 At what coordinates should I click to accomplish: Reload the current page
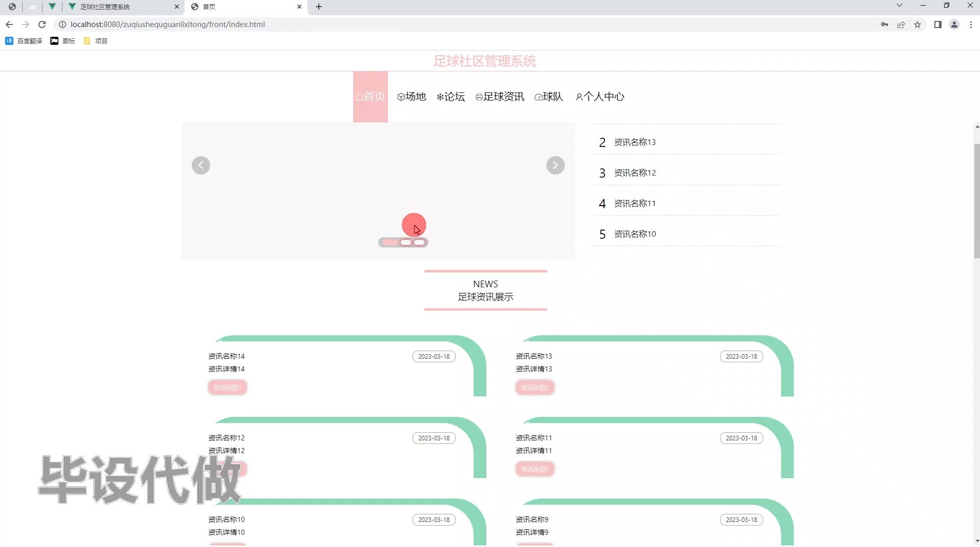[x=42, y=24]
